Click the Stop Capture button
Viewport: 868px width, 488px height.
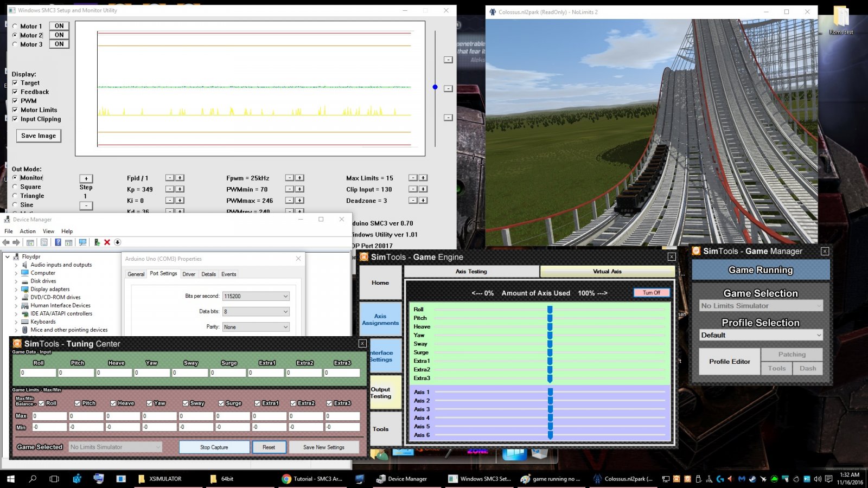[x=214, y=447]
